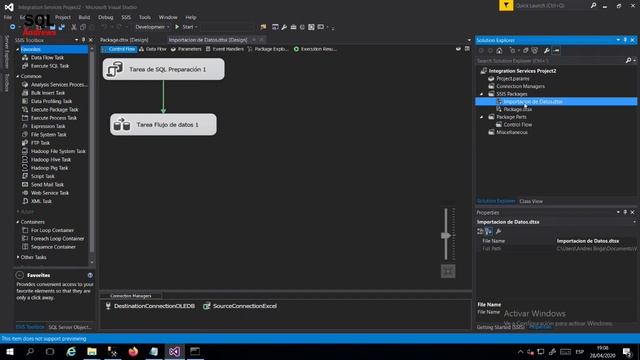Image resolution: width=640 pixels, height=360 pixels.
Task: Collapse the Favorites toolbox group
Action: 18,49
